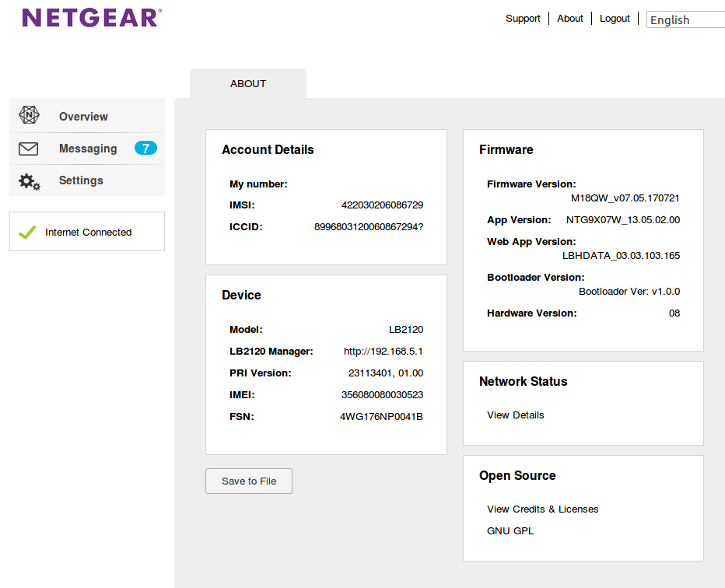This screenshot has height=588, width=725.
Task: Click the App Version label
Action: click(x=519, y=219)
